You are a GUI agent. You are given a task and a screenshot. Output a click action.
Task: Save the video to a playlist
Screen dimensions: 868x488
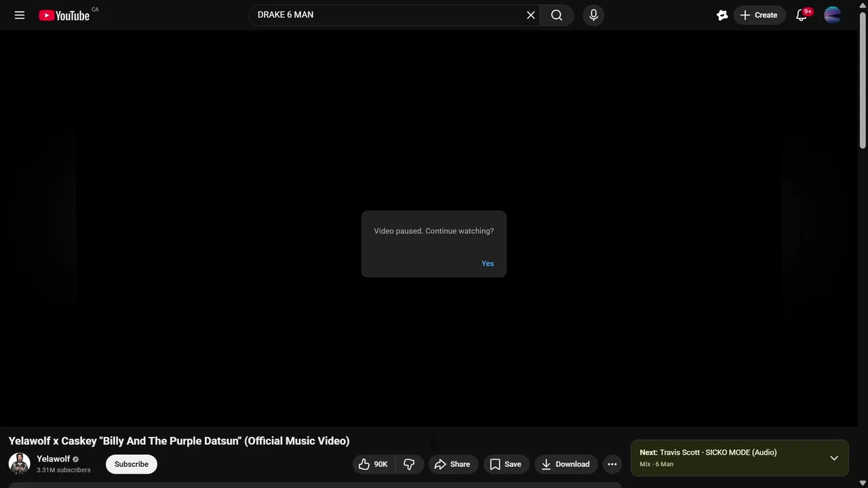click(506, 464)
